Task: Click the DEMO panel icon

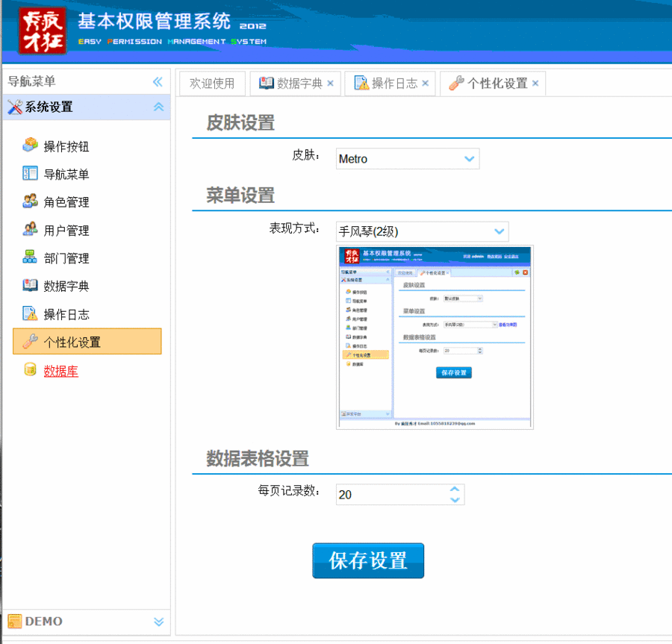Action: (x=15, y=622)
